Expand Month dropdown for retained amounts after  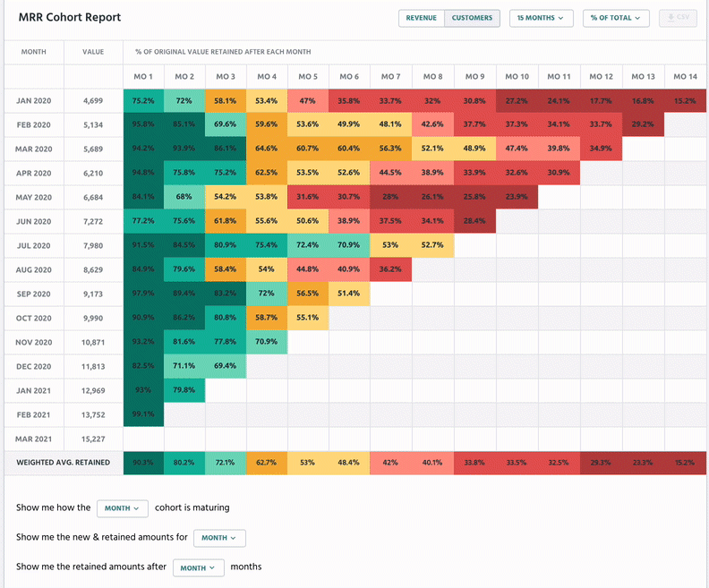tap(199, 567)
